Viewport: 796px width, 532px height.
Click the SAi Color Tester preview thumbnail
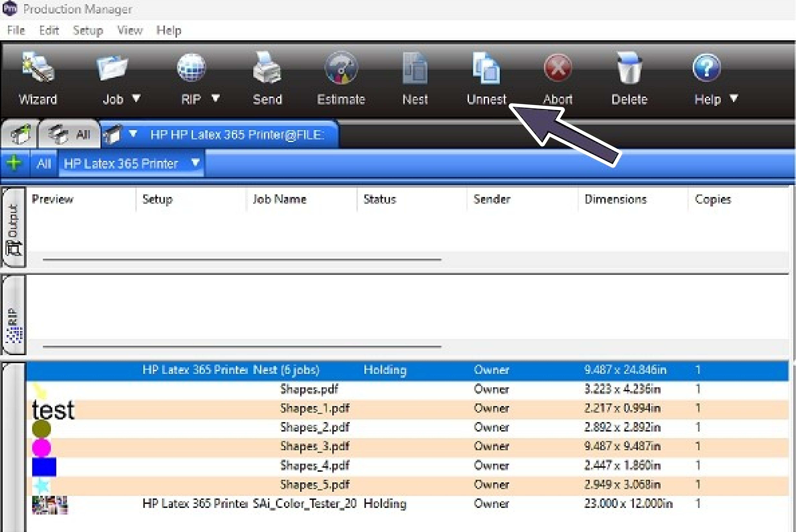click(50, 505)
